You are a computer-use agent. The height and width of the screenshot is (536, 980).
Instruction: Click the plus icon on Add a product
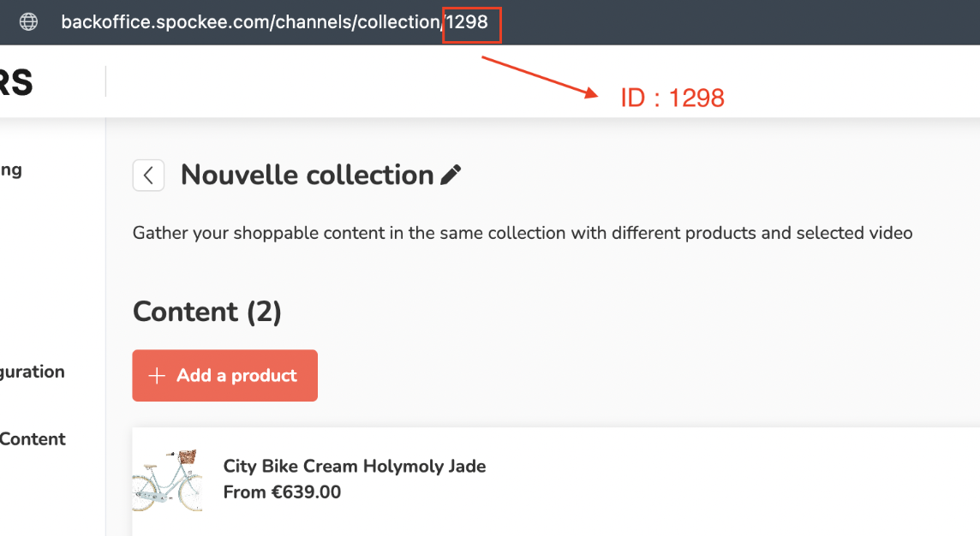[x=156, y=376]
